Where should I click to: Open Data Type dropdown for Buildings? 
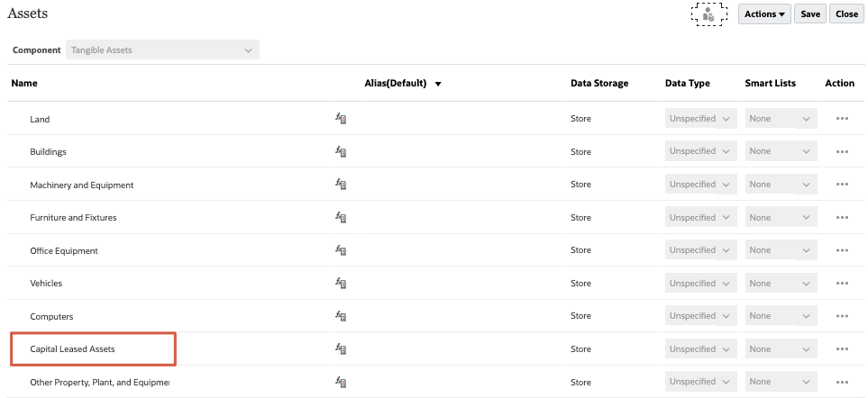701,151
